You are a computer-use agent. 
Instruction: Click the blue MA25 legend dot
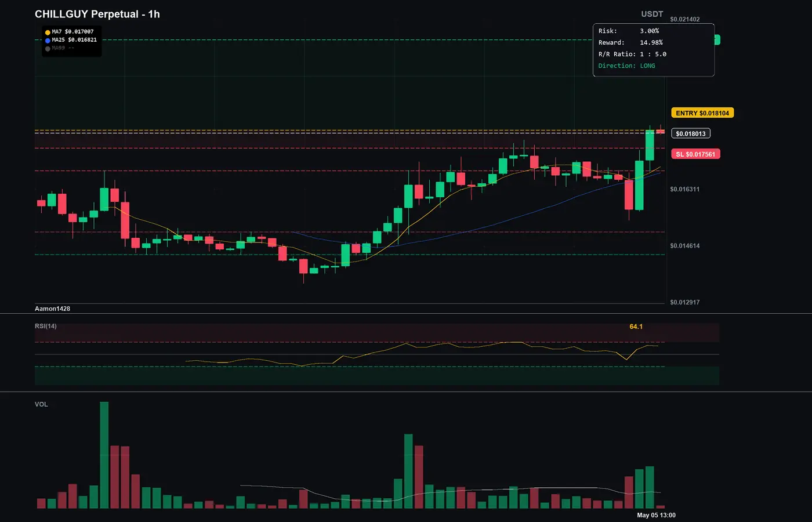pos(48,41)
